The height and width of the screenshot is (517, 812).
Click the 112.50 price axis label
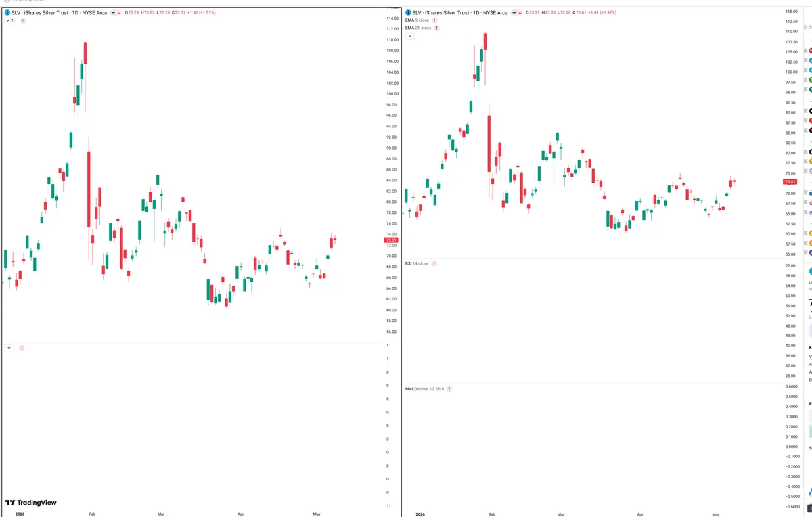tap(790, 22)
